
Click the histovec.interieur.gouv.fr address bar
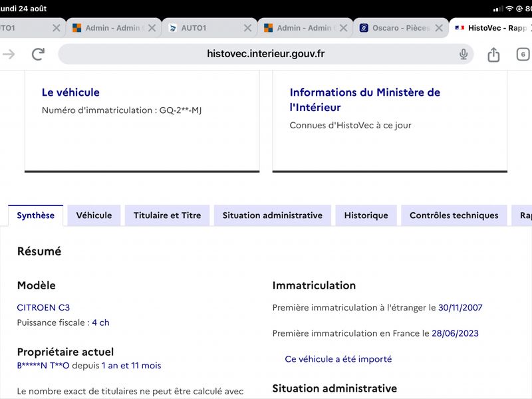click(x=265, y=54)
